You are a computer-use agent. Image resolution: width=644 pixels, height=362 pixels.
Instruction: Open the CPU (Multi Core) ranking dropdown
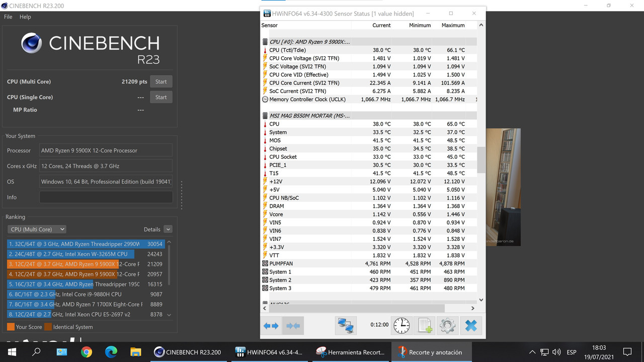click(x=37, y=229)
